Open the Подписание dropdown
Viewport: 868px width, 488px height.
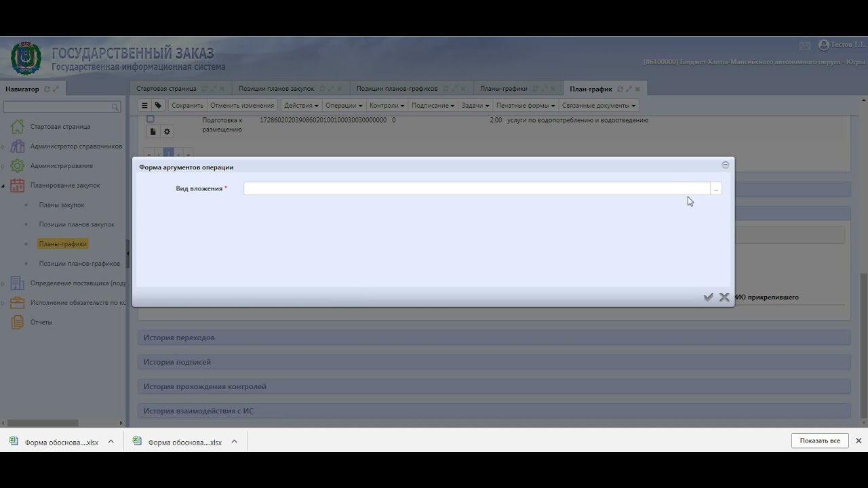pyautogui.click(x=433, y=105)
